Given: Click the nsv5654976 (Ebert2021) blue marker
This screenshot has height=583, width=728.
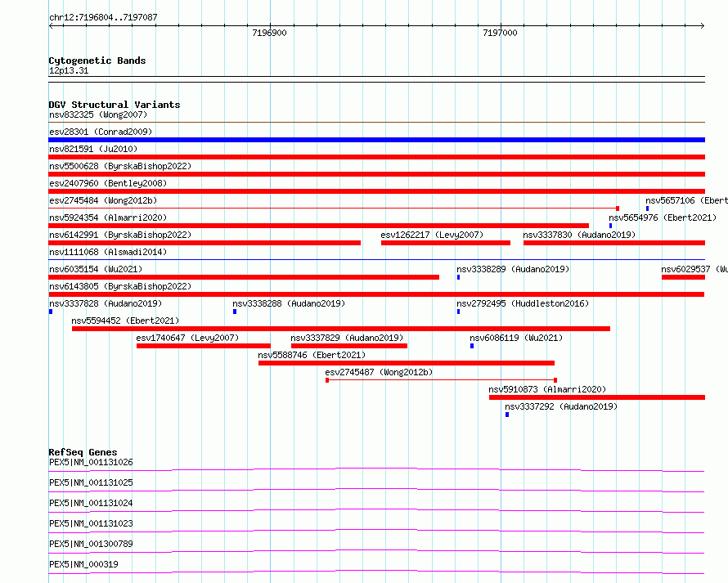Looking at the screenshot, I should tap(610, 226).
